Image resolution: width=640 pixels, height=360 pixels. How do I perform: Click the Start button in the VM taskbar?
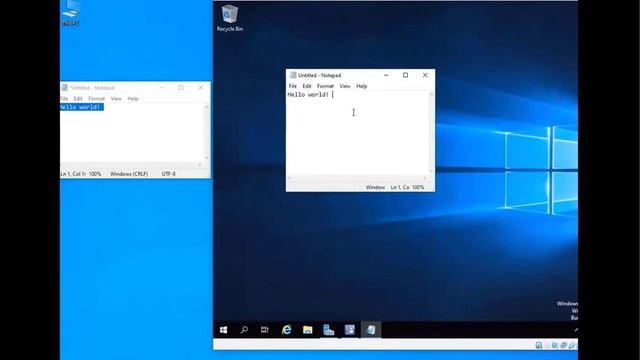(x=223, y=330)
